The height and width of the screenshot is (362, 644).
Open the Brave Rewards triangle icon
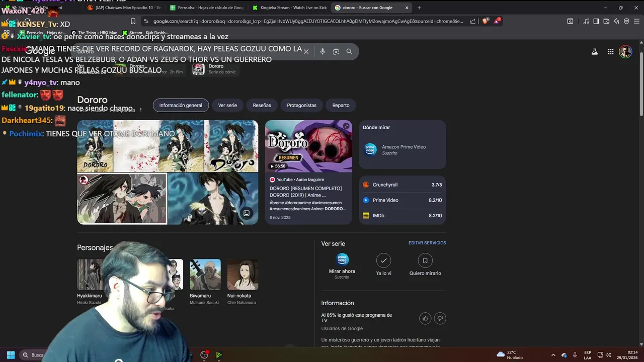(497, 21)
